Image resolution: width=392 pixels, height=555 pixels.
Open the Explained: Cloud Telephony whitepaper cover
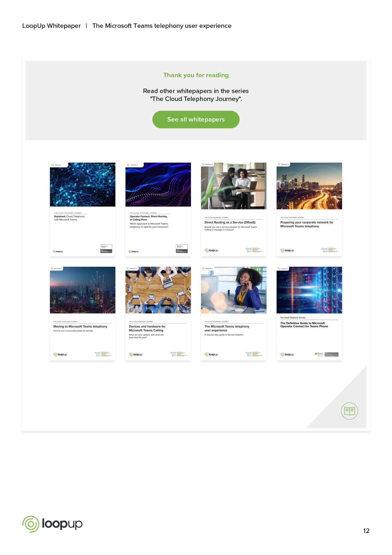83,209
